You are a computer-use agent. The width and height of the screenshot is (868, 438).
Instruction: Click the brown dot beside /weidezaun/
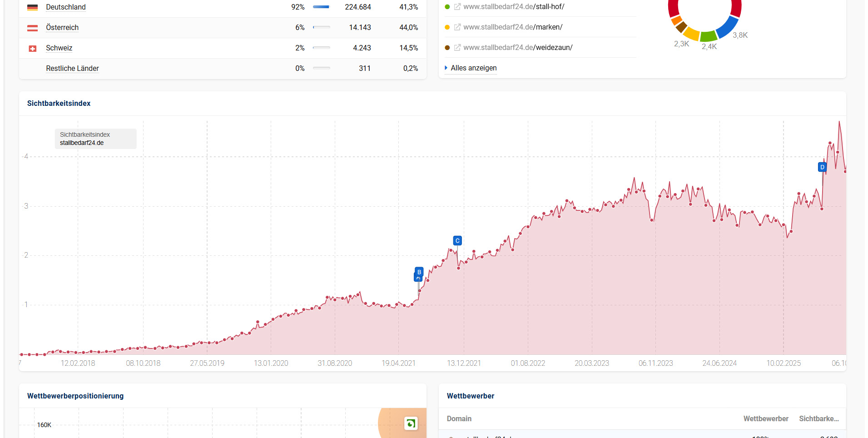(x=447, y=48)
